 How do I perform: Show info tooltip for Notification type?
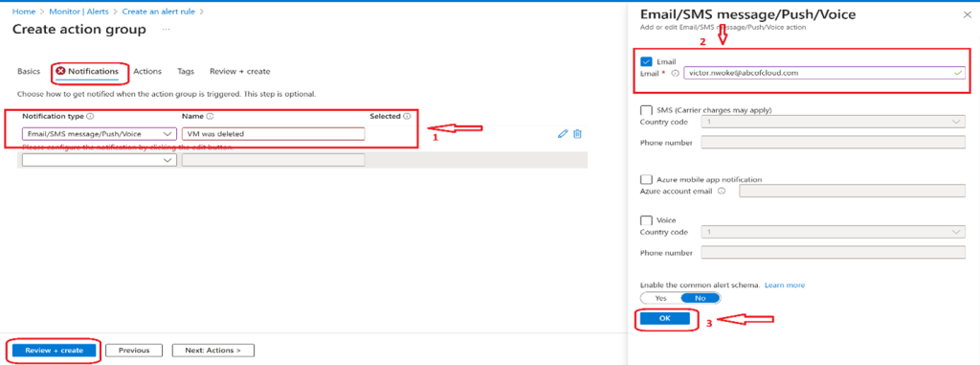[x=91, y=117]
